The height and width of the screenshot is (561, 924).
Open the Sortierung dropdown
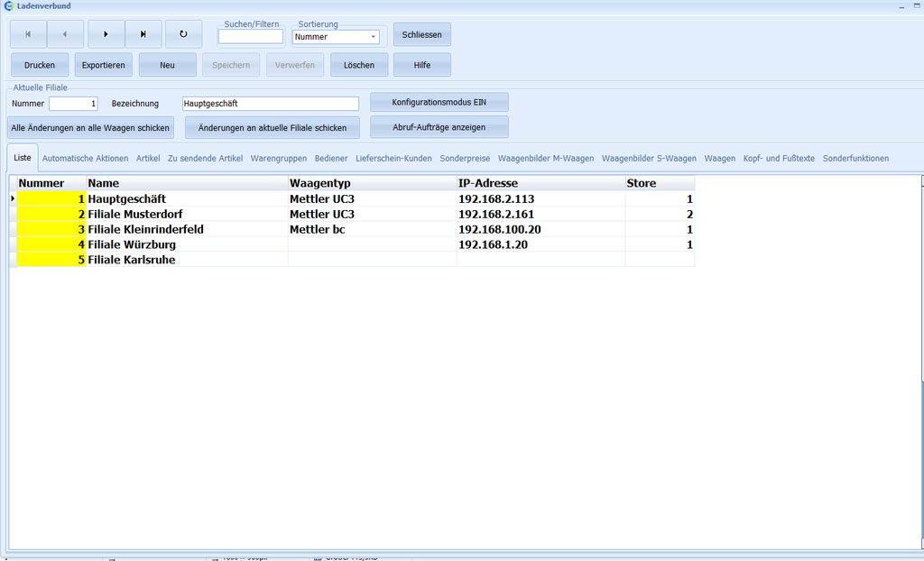374,37
